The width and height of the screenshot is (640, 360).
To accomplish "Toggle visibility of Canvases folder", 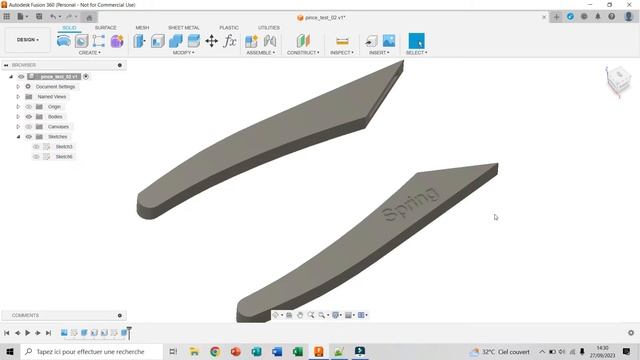I will coord(29,127).
